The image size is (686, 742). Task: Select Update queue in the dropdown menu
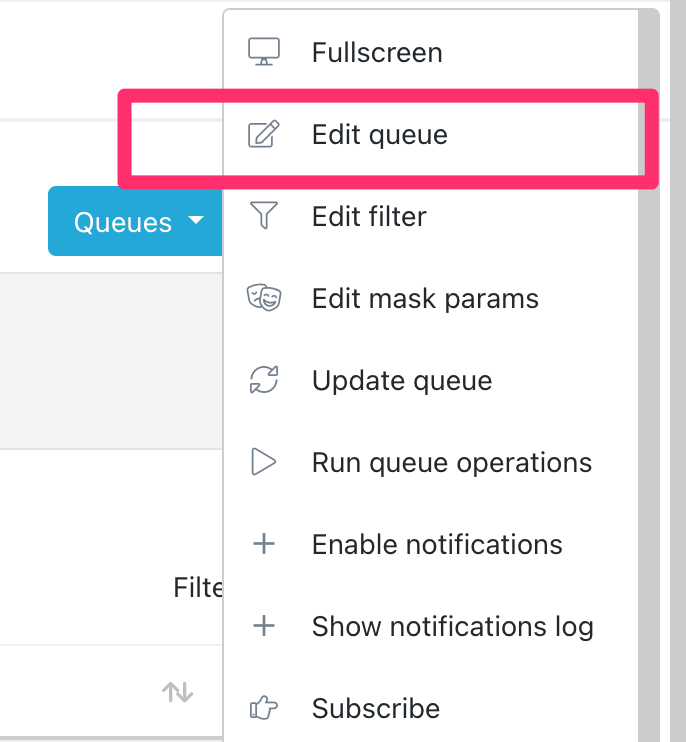tap(402, 380)
